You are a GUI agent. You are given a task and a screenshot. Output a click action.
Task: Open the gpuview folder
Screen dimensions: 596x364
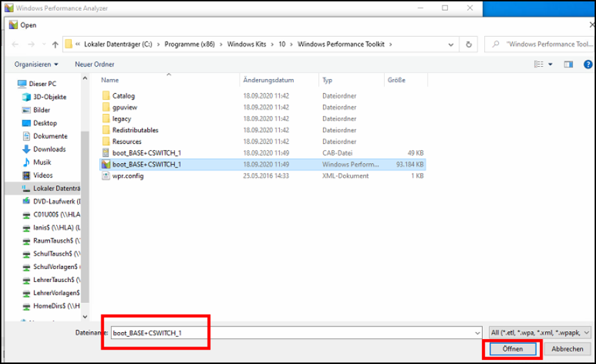(x=124, y=108)
